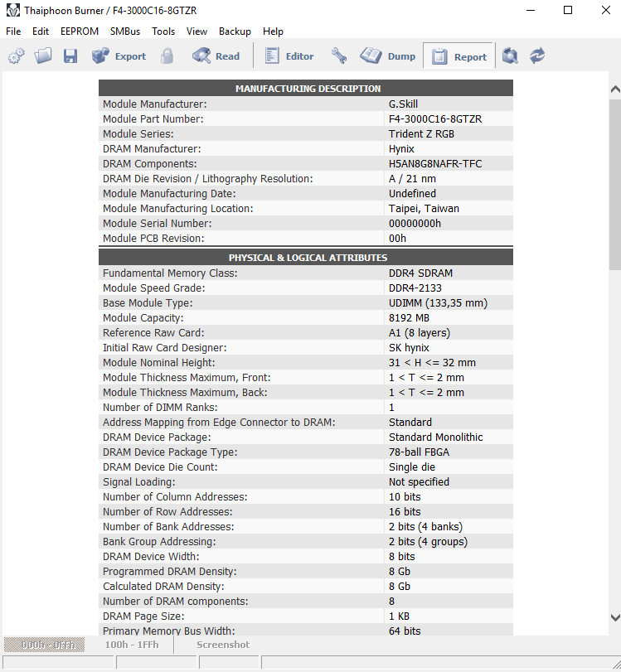This screenshot has height=672, width=621.
Task: Click the wrench tools icon
Action: (339, 56)
